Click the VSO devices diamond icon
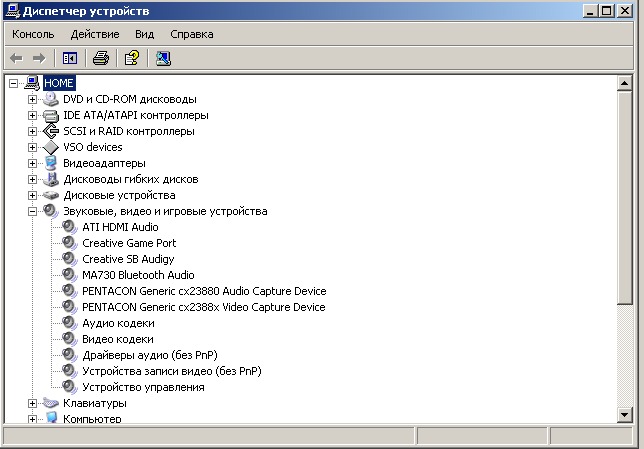Viewport: 644px width, 449px height. point(51,147)
